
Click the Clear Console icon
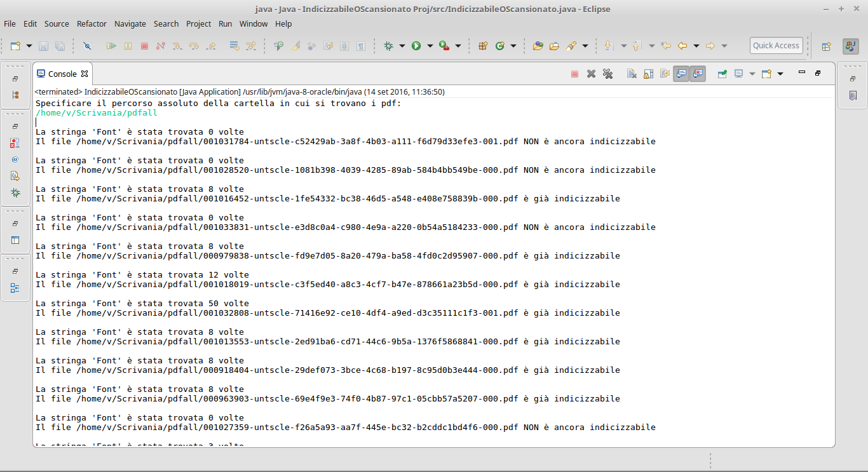632,74
